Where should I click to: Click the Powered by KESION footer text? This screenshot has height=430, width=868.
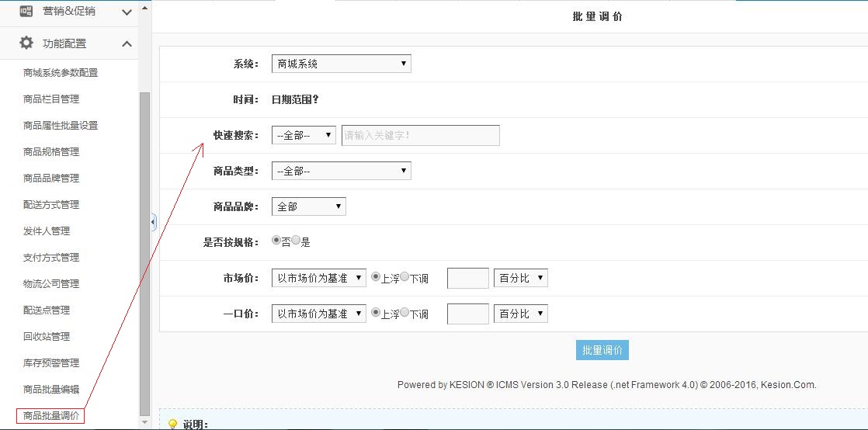click(606, 385)
